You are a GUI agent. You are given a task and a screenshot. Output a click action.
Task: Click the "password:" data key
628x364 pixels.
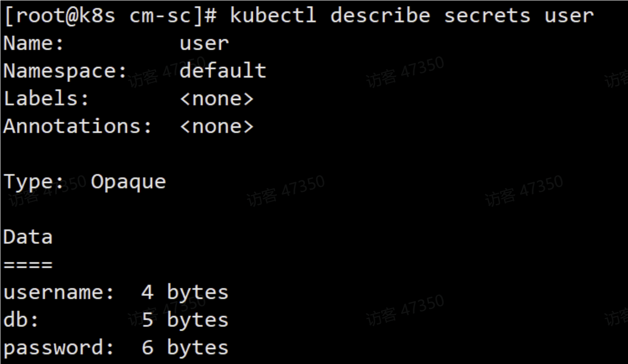coord(59,348)
